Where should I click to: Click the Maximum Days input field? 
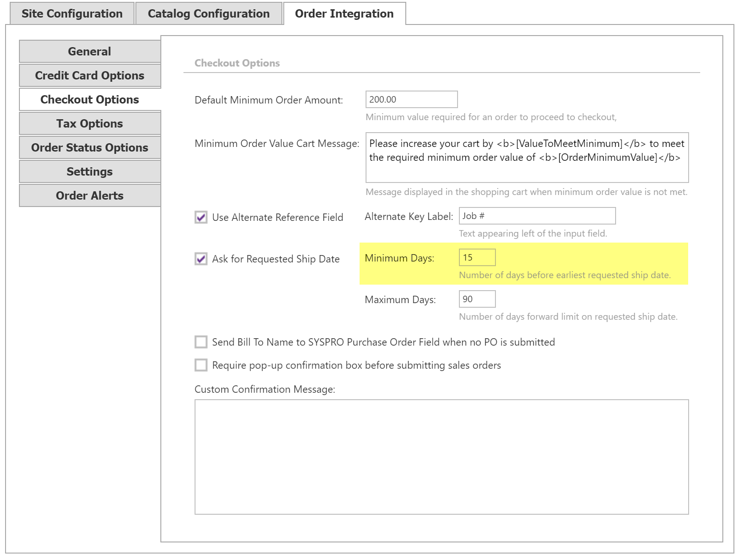pos(477,299)
